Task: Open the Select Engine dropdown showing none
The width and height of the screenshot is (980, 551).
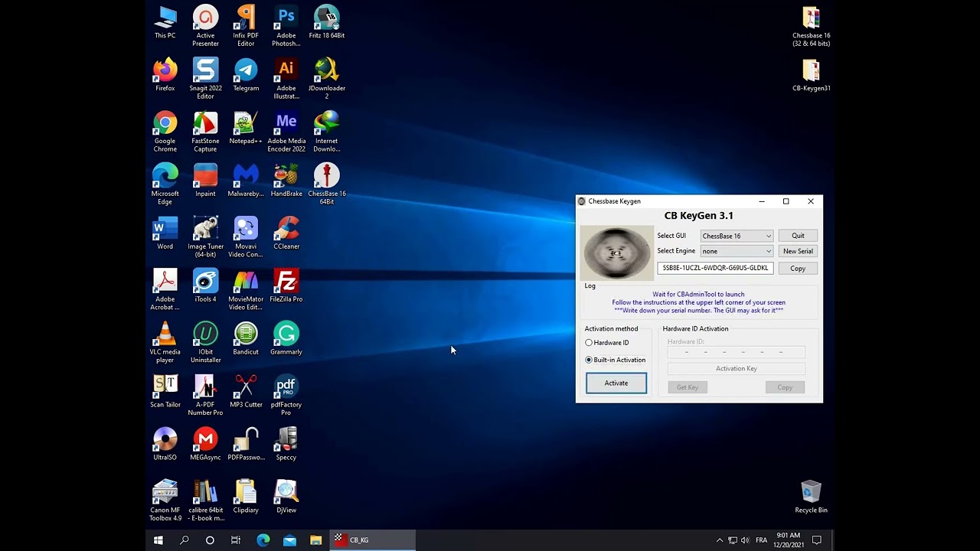Action: 737,251
